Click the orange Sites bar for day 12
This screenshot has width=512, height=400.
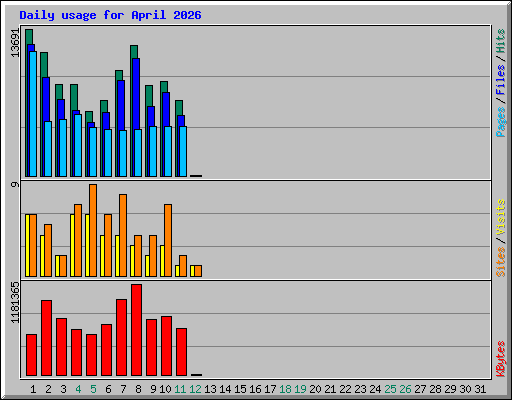(x=198, y=271)
